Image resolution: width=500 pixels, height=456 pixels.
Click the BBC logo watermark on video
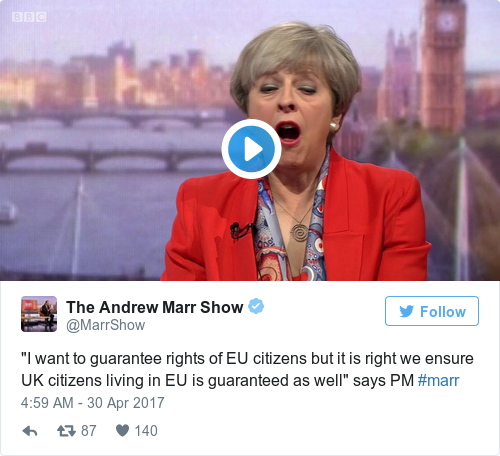point(29,17)
